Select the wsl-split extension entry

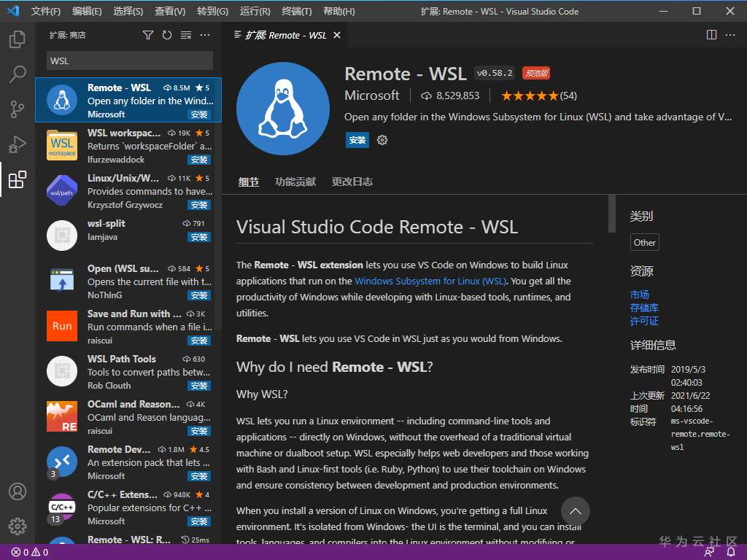point(128,236)
